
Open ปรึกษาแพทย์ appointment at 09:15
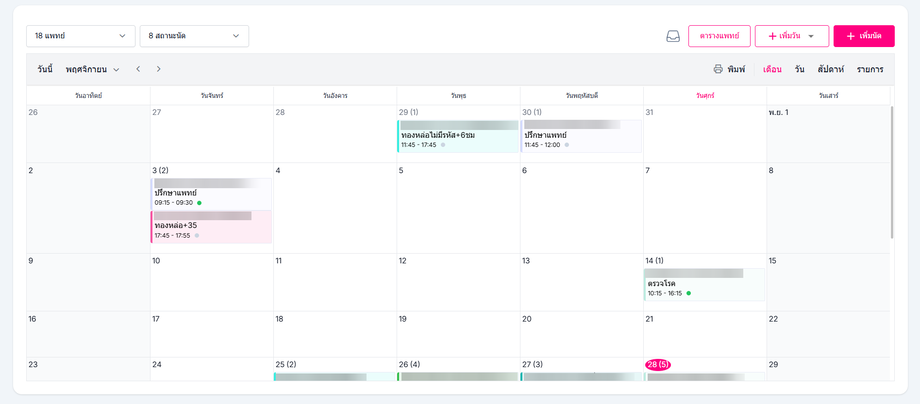tap(211, 194)
